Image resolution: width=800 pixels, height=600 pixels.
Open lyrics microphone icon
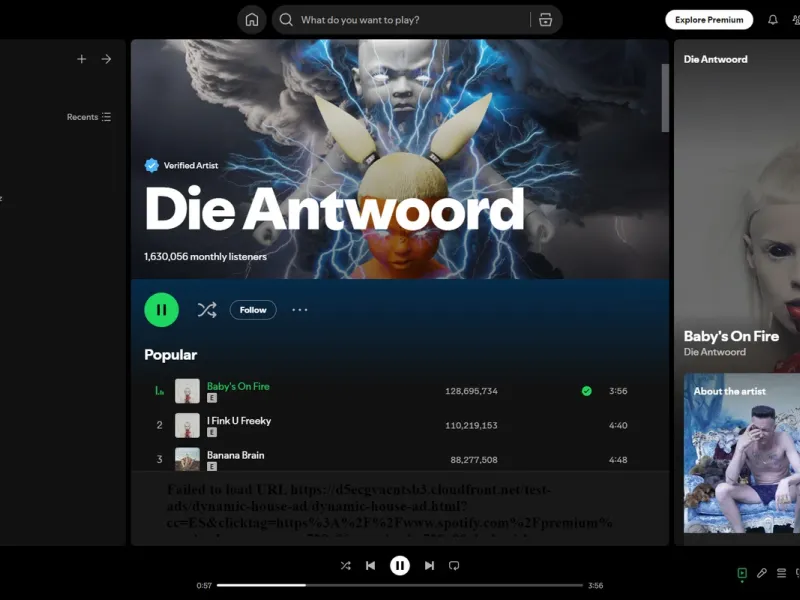(762, 573)
